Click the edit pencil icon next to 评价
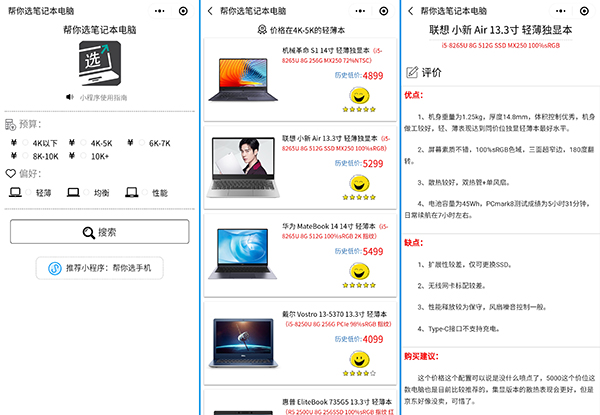This screenshot has width=600, height=415. click(412, 72)
